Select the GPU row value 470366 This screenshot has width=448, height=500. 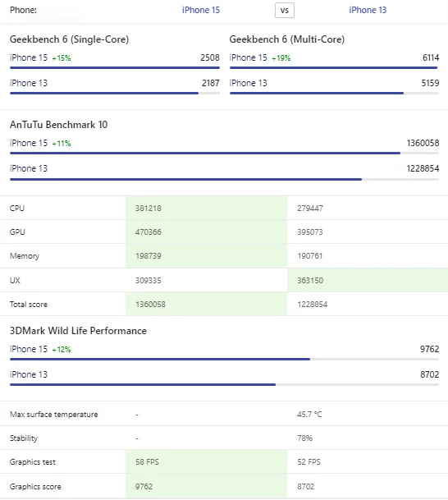pos(149,232)
